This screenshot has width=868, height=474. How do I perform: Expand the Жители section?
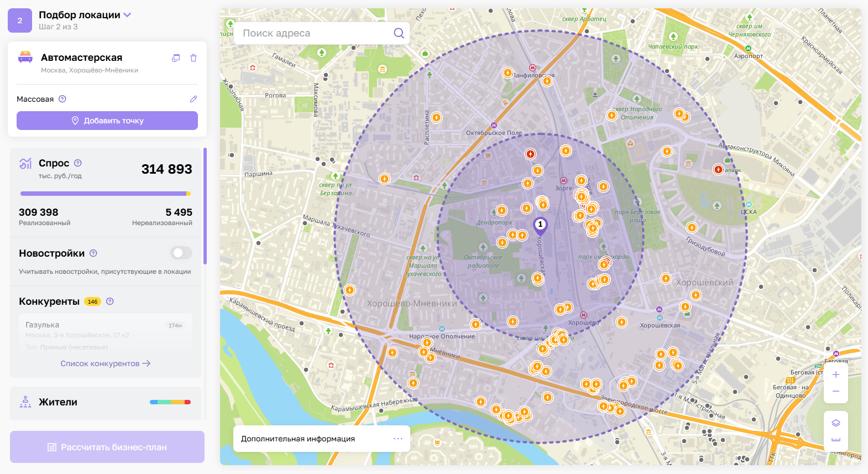click(x=106, y=402)
